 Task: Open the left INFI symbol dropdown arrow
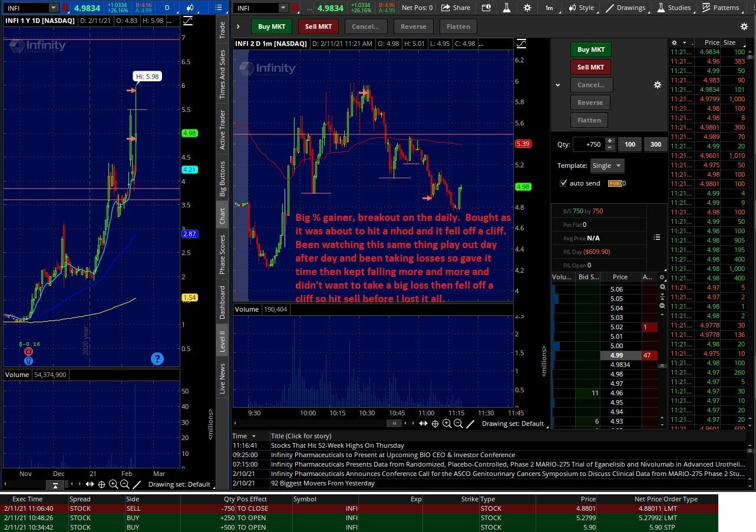pos(54,8)
